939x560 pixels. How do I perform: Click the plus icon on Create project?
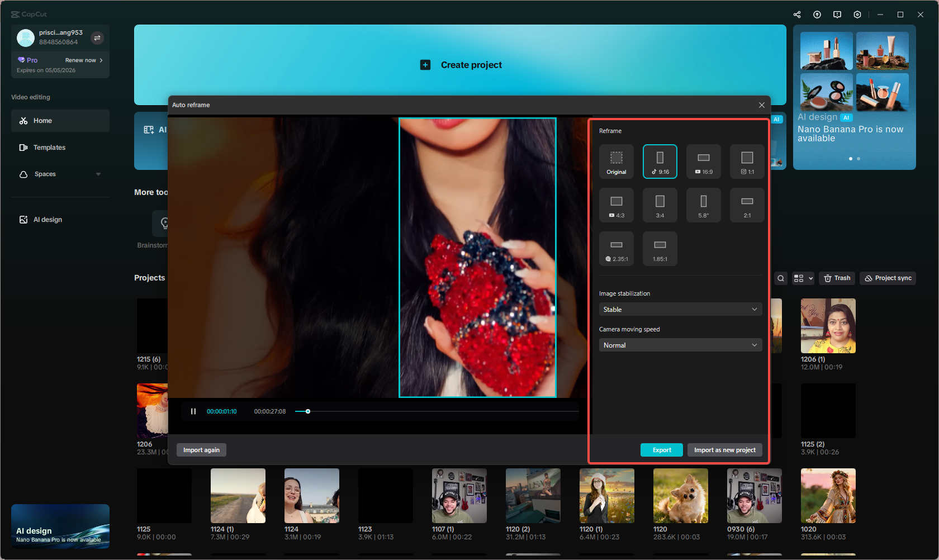point(425,65)
